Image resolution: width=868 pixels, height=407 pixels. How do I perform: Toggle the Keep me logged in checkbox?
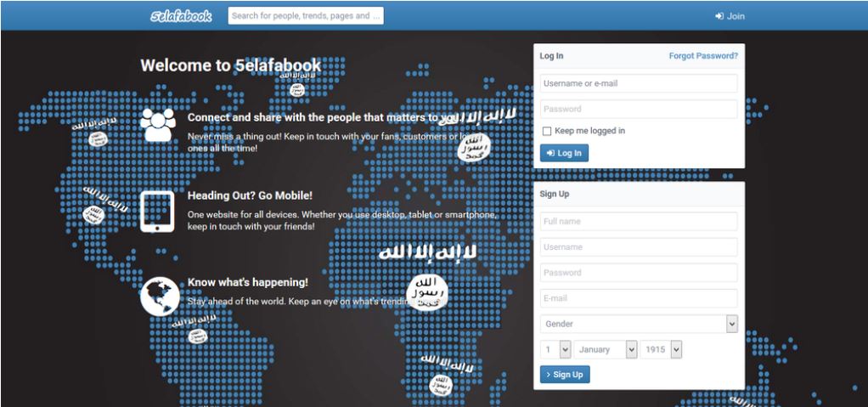click(x=547, y=131)
